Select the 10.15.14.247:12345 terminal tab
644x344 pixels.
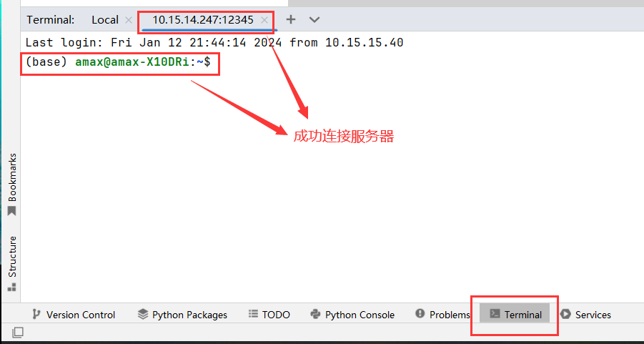click(x=203, y=20)
